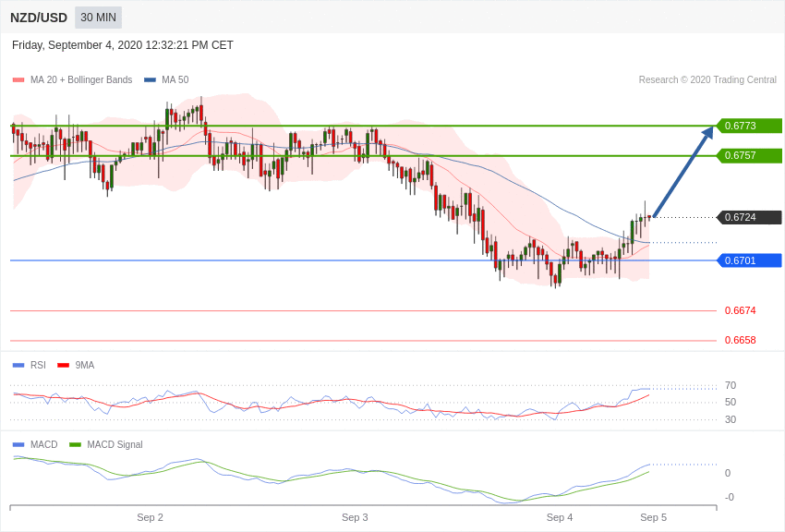The height and width of the screenshot is (532, 785).
Task: Click the chart date and time text
Action: tap(123, 45)
